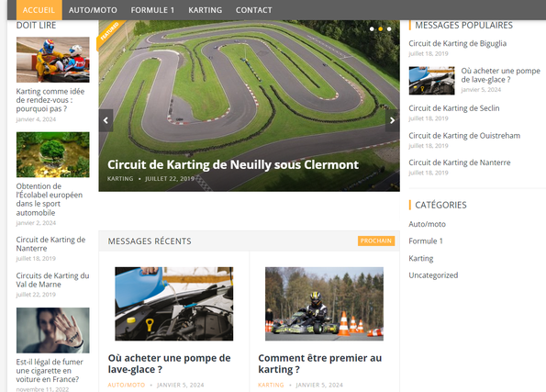Open the Accueil menu tab
Viewport: 546px width, 392px height.
39,10
